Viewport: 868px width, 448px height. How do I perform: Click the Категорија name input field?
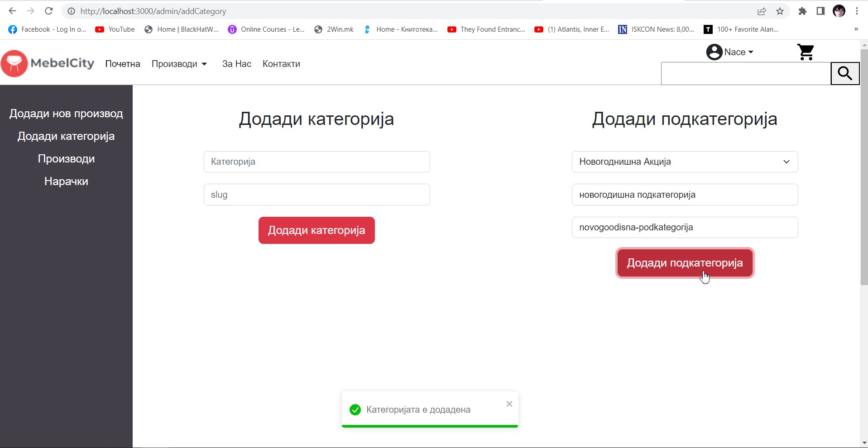(x=317, y=162)
